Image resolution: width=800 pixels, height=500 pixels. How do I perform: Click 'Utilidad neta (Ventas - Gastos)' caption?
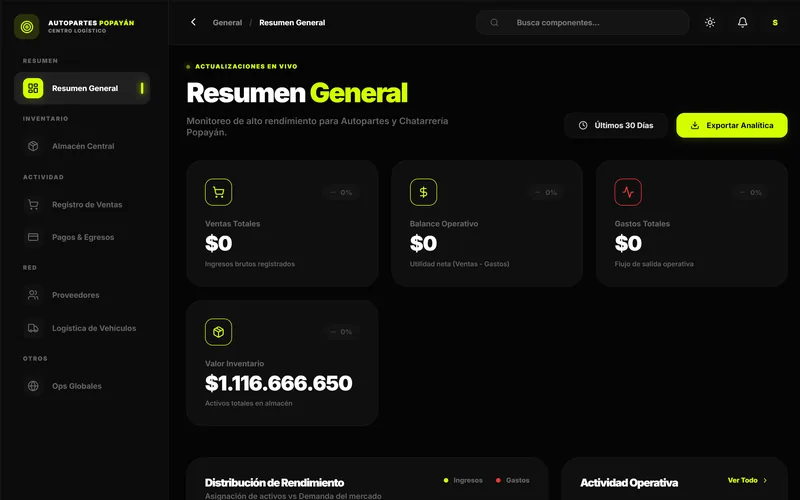click(x=459, y=264)
